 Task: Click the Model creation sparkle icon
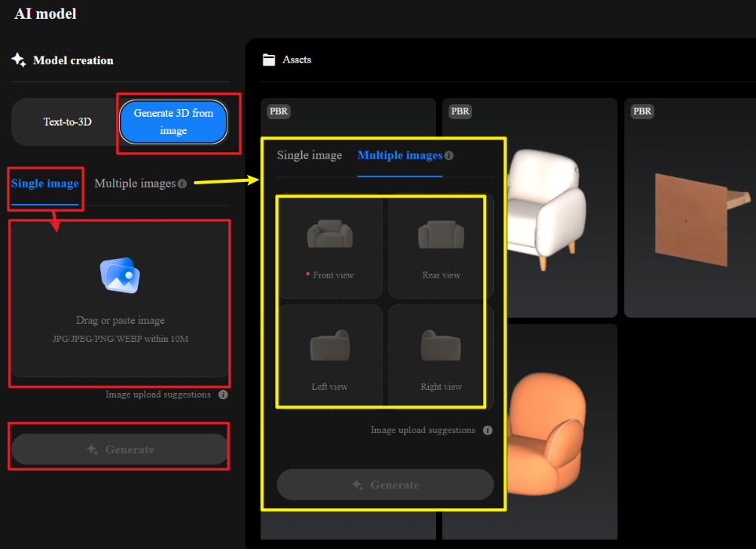point(19,60)
